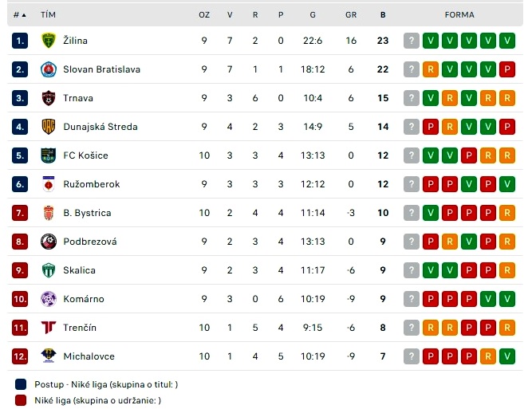This screenshot has width=532, height=409.
Task: Click Michalovce's green V win form badge
Action: [507, 356]
